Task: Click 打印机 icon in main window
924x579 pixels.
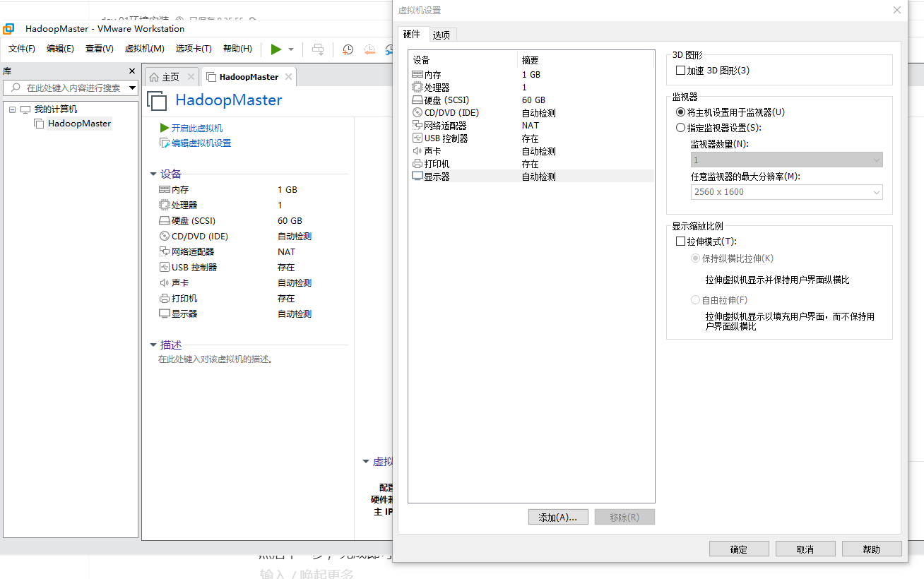Action: pos(165,299)
